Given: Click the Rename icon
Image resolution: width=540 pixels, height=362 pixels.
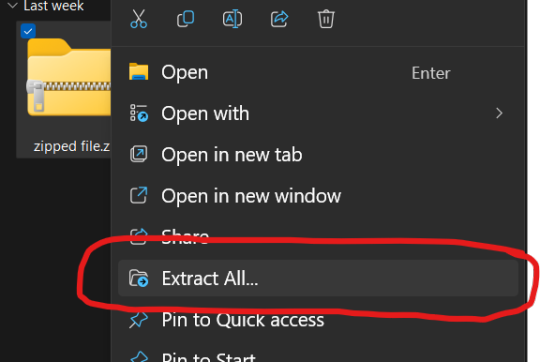Looking at the screenshot, I should (232, 19).
